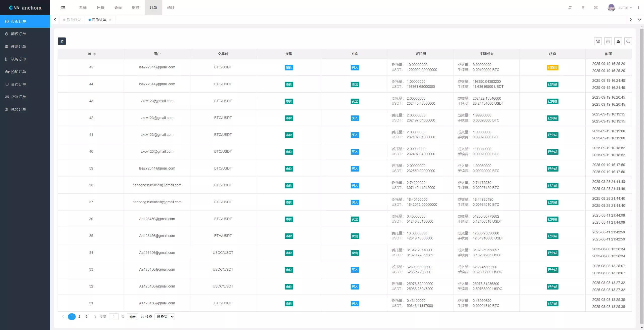Viewport: 644px width, 330px height.
Task: Click the trash clear cache icon
Action: [583, 8]
